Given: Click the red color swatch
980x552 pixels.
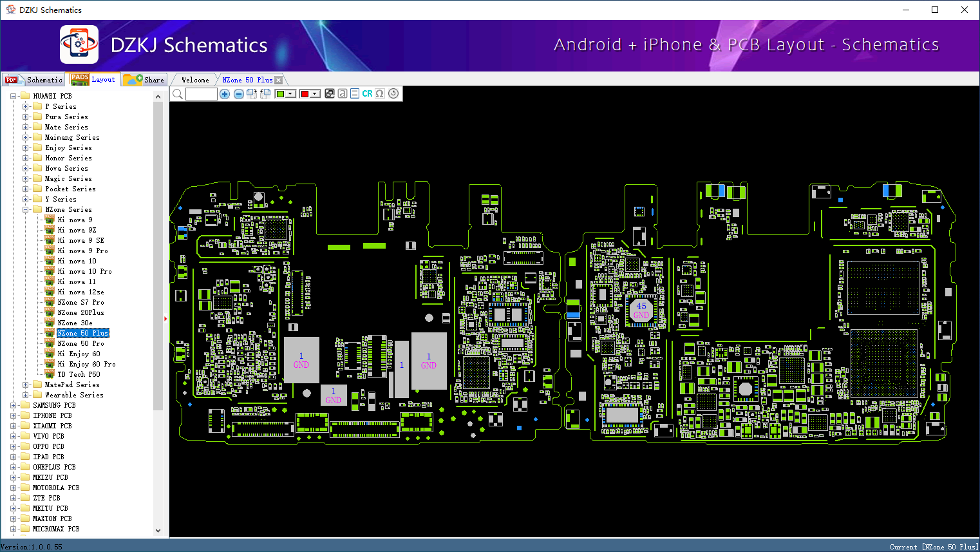Looking at the screenshot, I should click(x=305, y=94).
